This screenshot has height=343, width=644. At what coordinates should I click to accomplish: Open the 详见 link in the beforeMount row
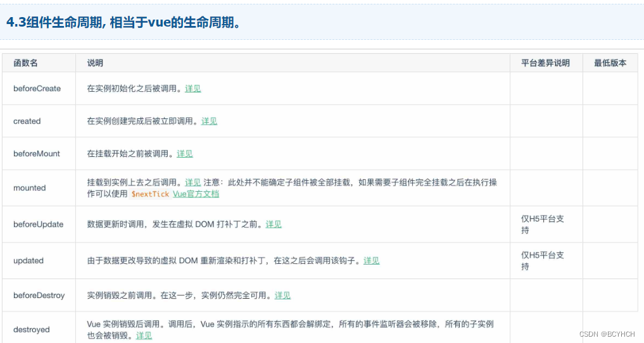[185, 153]
